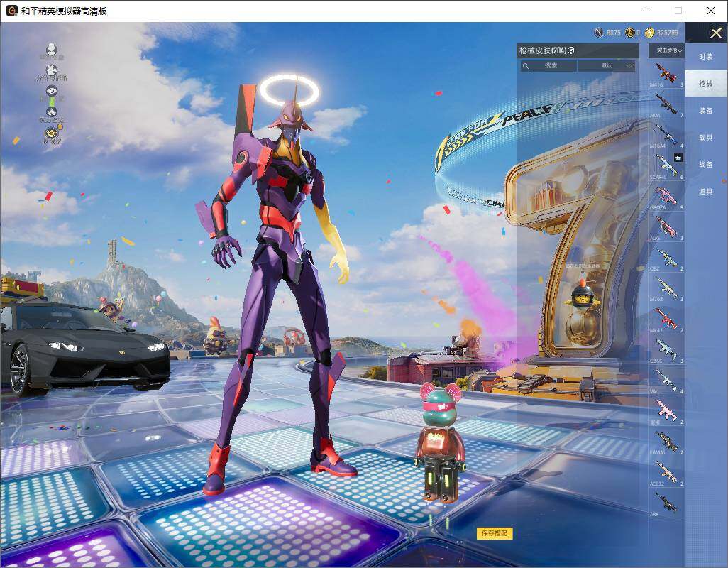The width and height of the screenshot is (728, 568).
Task: Select the Mk47 weapon skin
Action: [666, 319]
